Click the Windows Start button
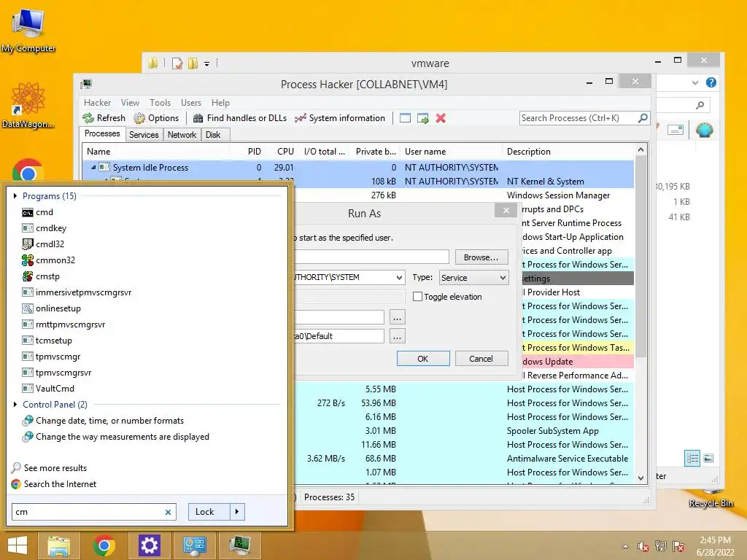 click(18, 545)
